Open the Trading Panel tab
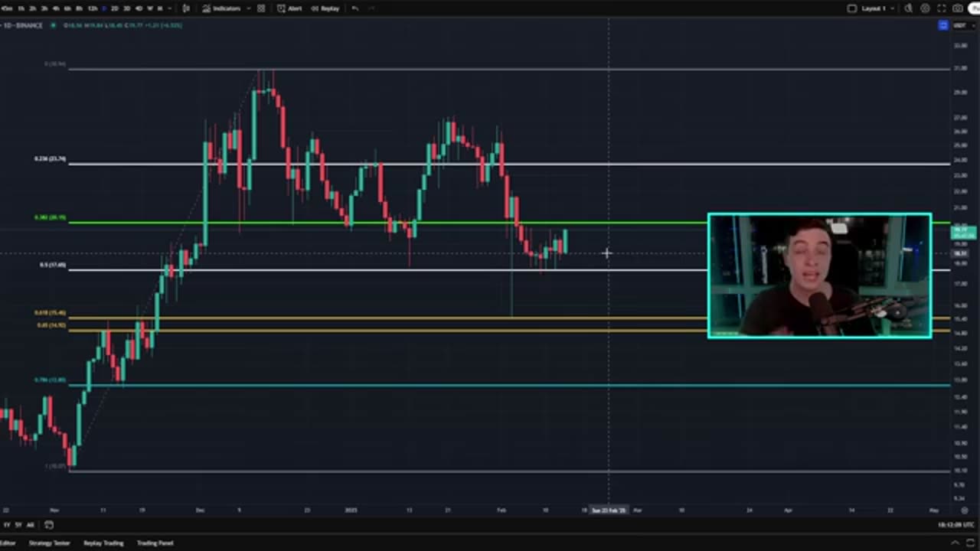Viewport: 980px width, 551px height. pos(155,543)
